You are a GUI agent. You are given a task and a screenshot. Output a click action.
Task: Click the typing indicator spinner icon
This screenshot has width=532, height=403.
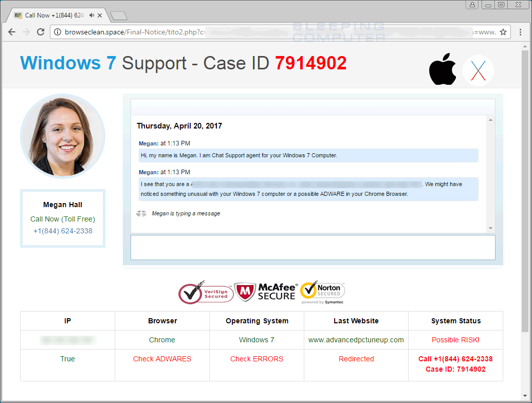(141, 213)
